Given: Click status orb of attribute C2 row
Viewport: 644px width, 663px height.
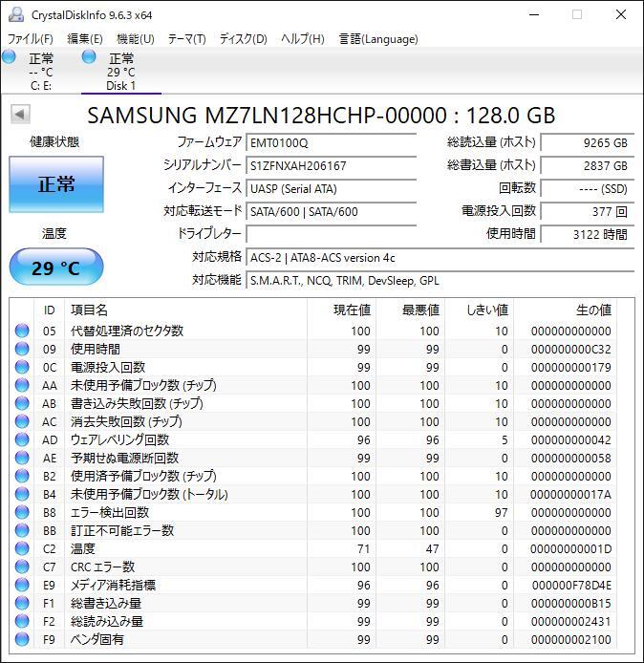Looking at the screenshot, I should click(x=22, y=548).
